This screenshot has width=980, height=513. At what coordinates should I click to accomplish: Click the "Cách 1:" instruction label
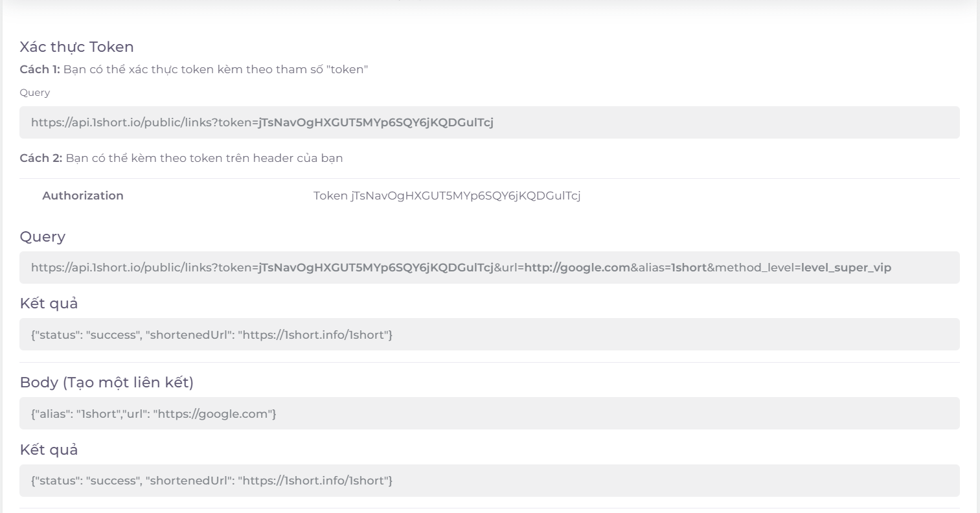[40, 69]
